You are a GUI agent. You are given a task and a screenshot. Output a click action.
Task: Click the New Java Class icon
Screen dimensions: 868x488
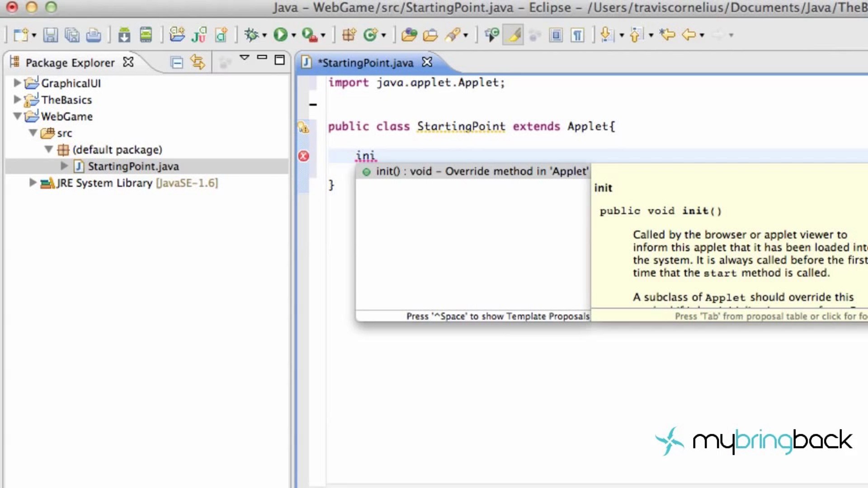click(x=371, y=35)
